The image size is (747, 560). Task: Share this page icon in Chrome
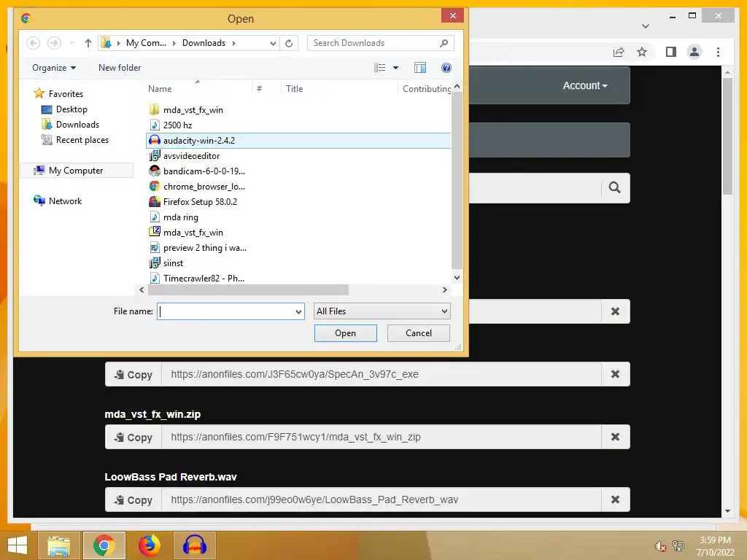tap(619, 52)
